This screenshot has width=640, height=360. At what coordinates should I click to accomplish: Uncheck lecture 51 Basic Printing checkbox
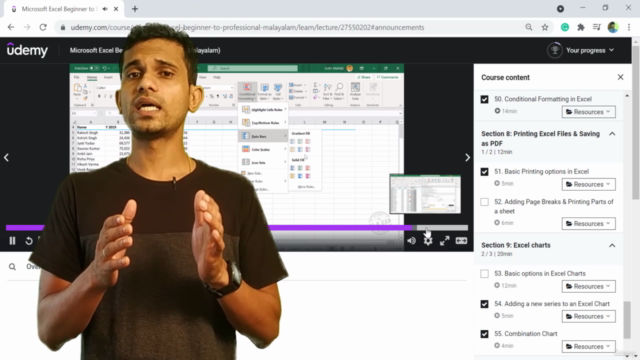pos(484,172)
